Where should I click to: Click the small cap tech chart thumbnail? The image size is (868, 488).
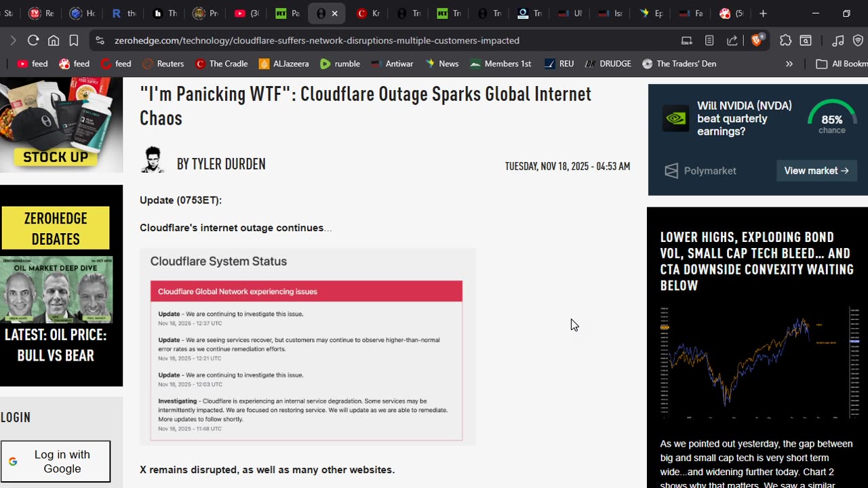pos(759,363)
